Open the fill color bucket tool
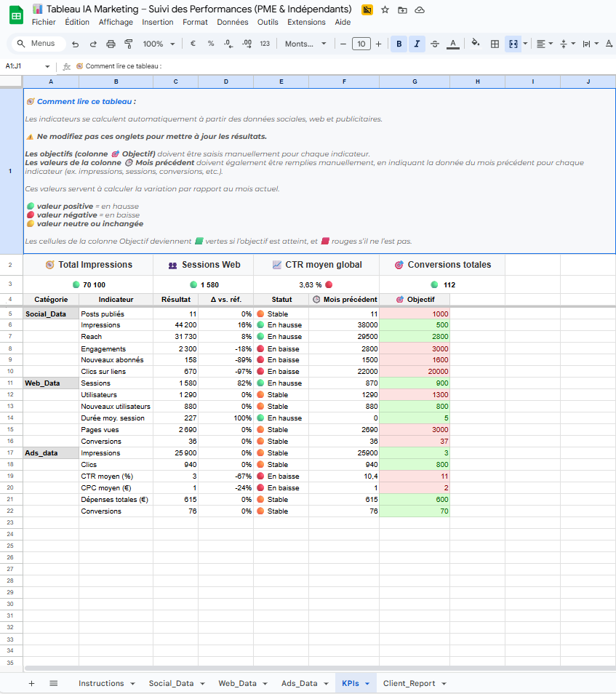This screenshot has width=616, height=694. click(476, 44)
